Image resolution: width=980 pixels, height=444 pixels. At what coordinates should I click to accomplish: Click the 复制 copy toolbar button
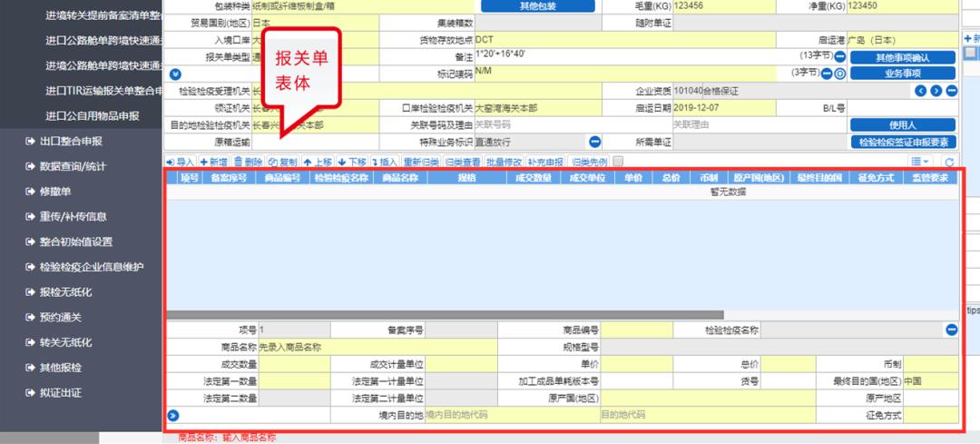coord(282,162)
